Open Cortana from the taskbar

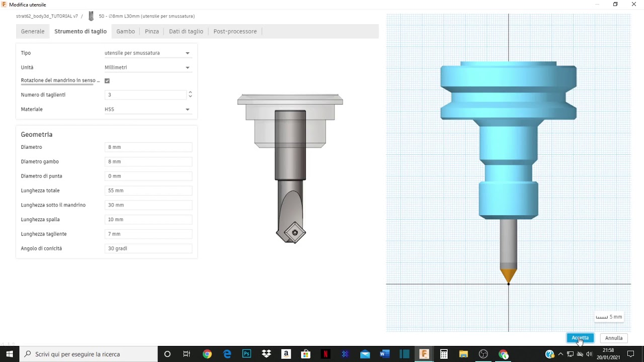pos(168,354)
